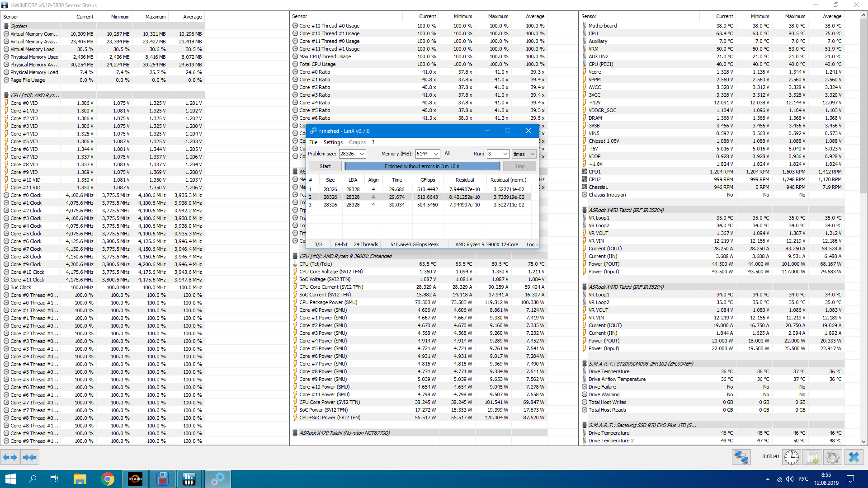Click the Log button in LinX status bar

(x=531, y=244)
